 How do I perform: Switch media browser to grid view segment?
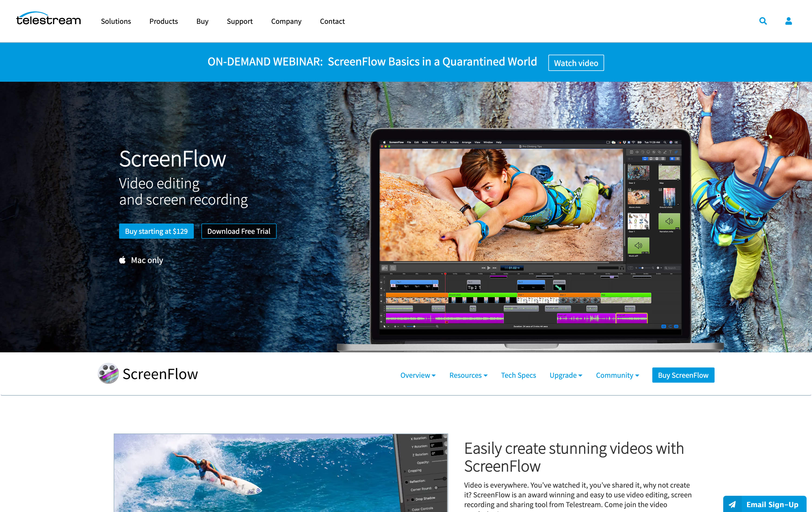(x=672, y=159)
